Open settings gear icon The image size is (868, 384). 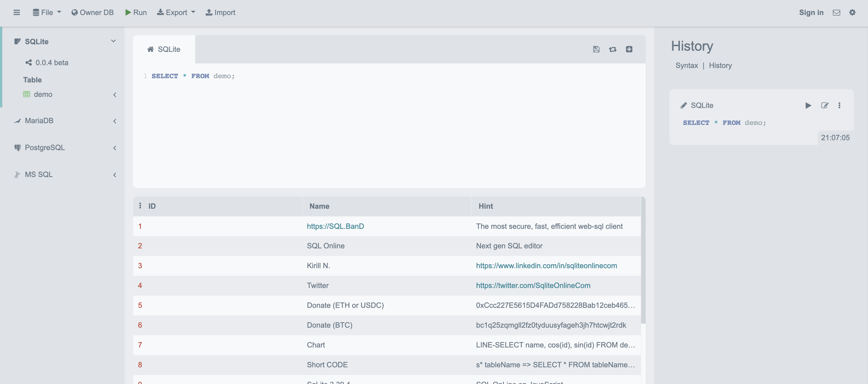(852, 12)
